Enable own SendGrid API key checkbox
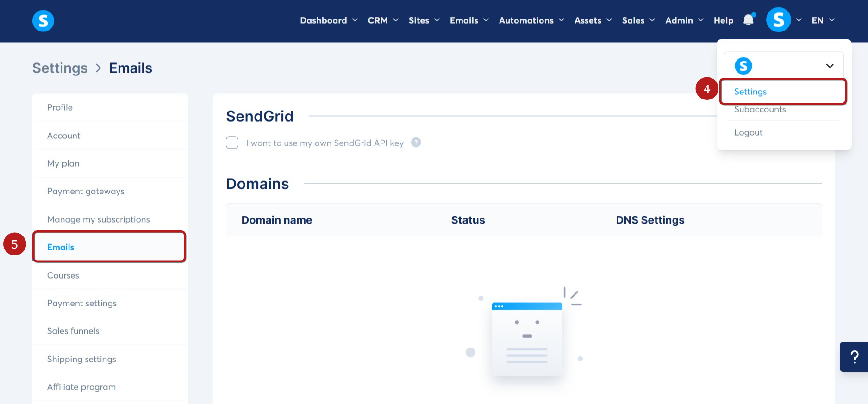 232,143
